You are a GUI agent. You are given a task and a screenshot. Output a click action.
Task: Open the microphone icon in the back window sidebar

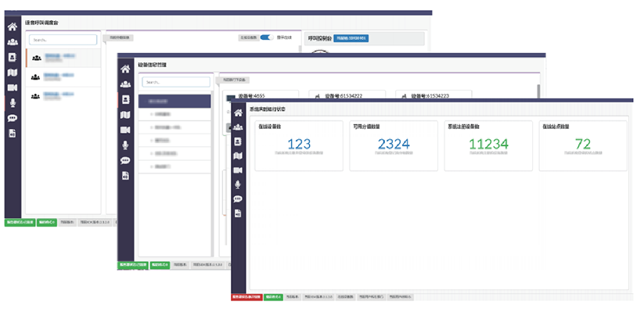(x=13, y=102)
